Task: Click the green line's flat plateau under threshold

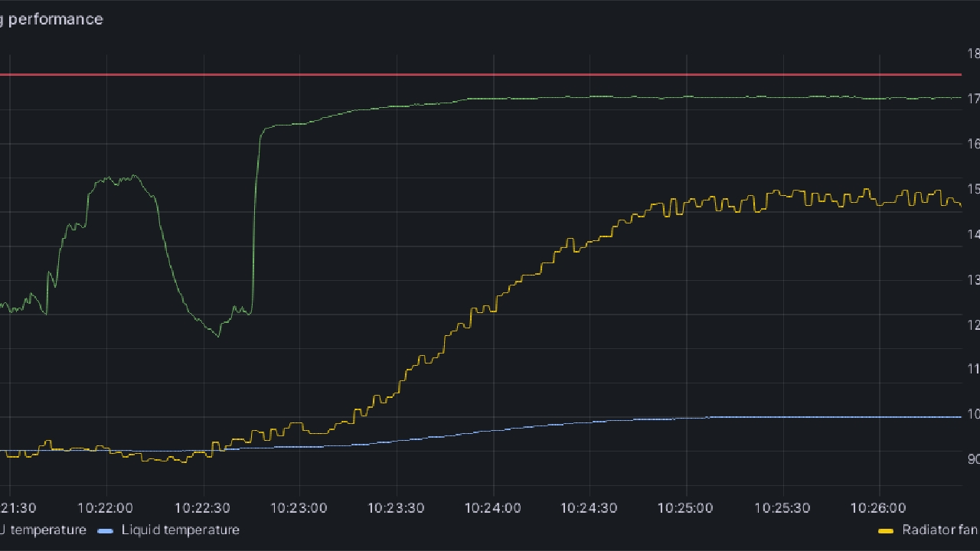Action: tap(689, 97)
